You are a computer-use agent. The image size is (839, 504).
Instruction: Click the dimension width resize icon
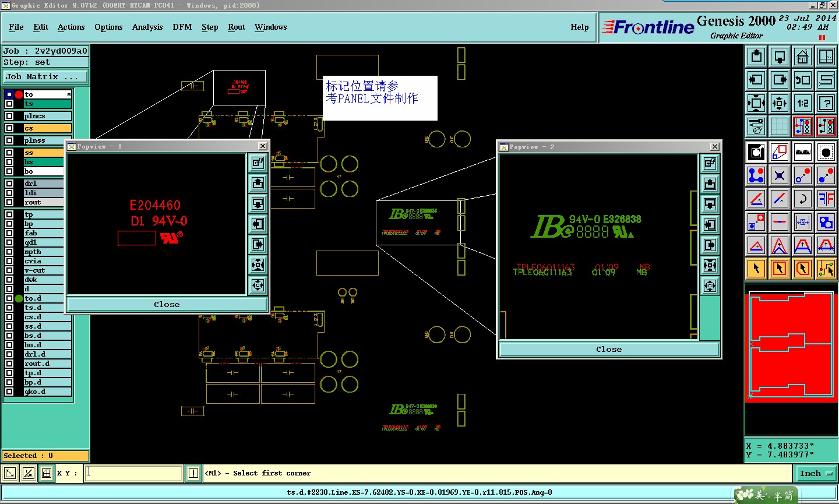(x=803, y=222)
